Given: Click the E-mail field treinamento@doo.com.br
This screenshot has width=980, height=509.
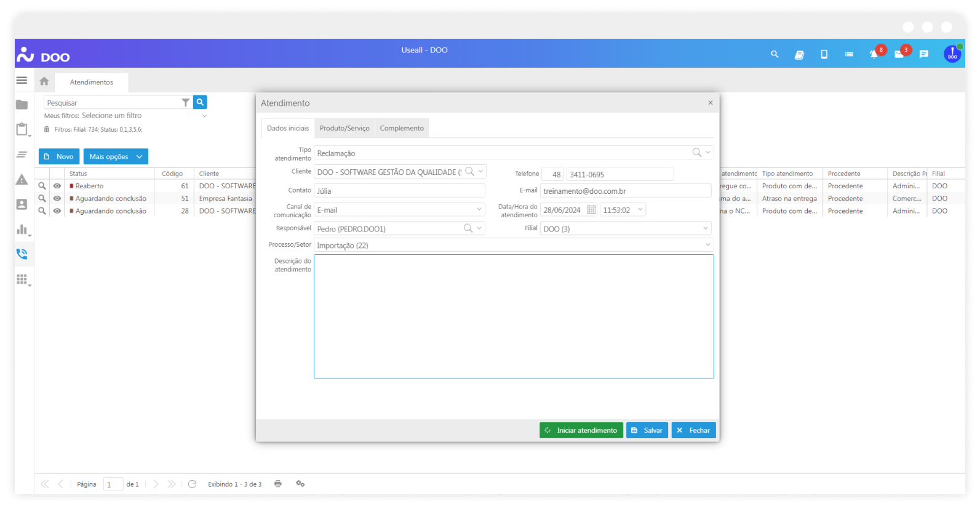Looking at the screenshot, I should [626, 191].
